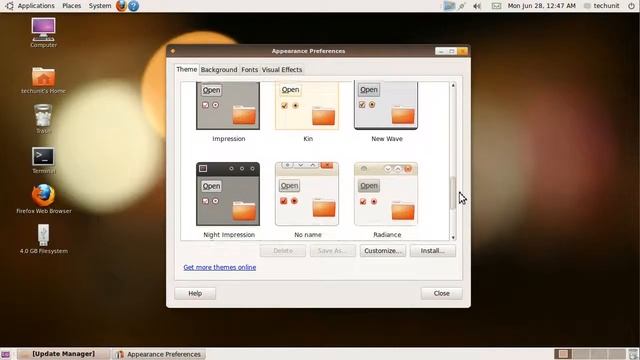Switch to the Theme tab
The height and width of the screenshot is (360, 640).
click(x=187, y=69)
